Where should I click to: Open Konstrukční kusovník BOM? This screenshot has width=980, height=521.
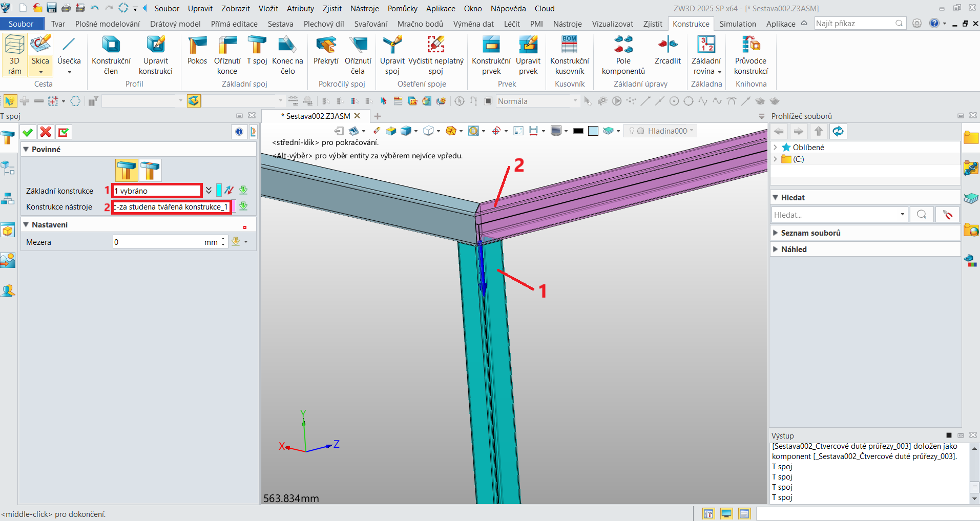570,55
